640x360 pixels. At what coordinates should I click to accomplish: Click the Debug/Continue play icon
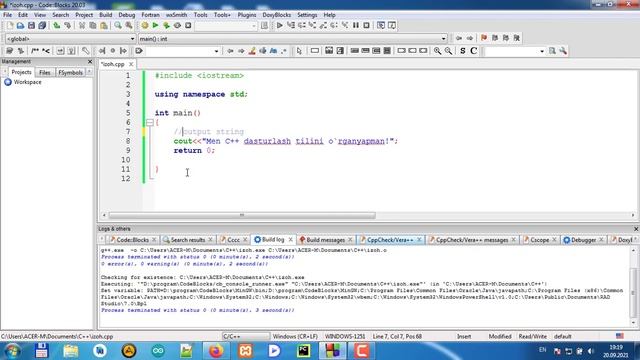(x=280, y=25)
